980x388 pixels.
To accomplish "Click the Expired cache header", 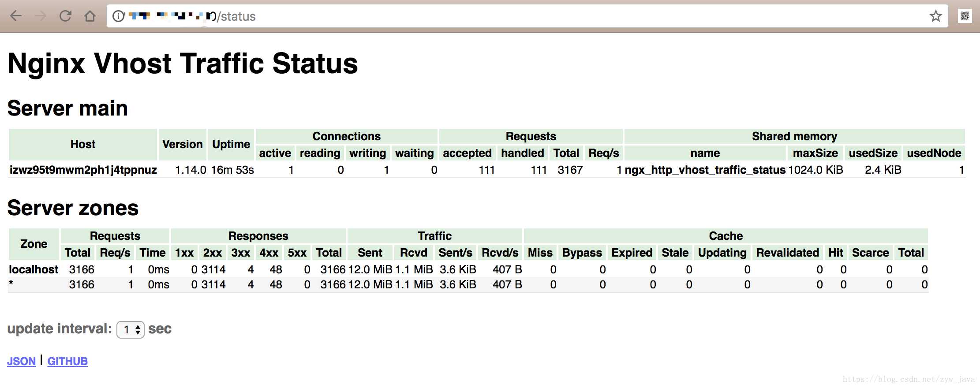I will 632,253.
